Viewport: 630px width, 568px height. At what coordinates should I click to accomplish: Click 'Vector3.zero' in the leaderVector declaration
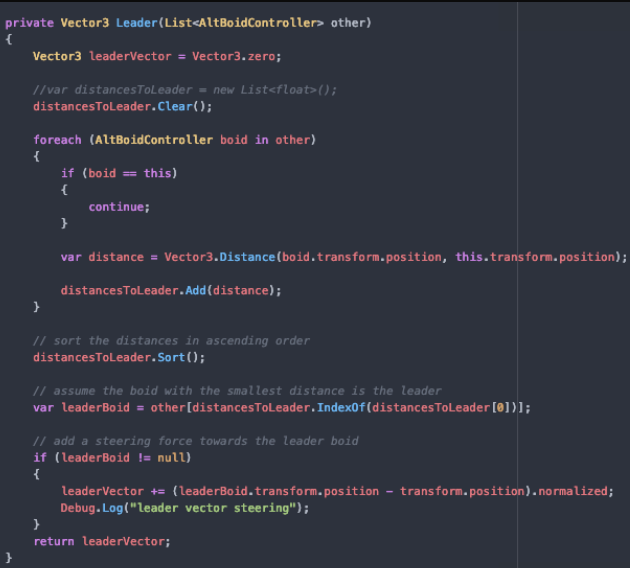234,56
